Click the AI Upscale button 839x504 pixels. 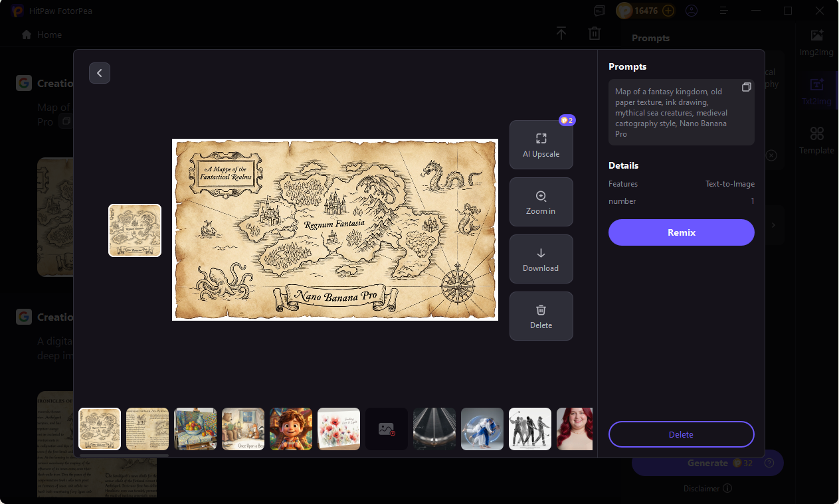pyautogui.click(x=541, y=145)
